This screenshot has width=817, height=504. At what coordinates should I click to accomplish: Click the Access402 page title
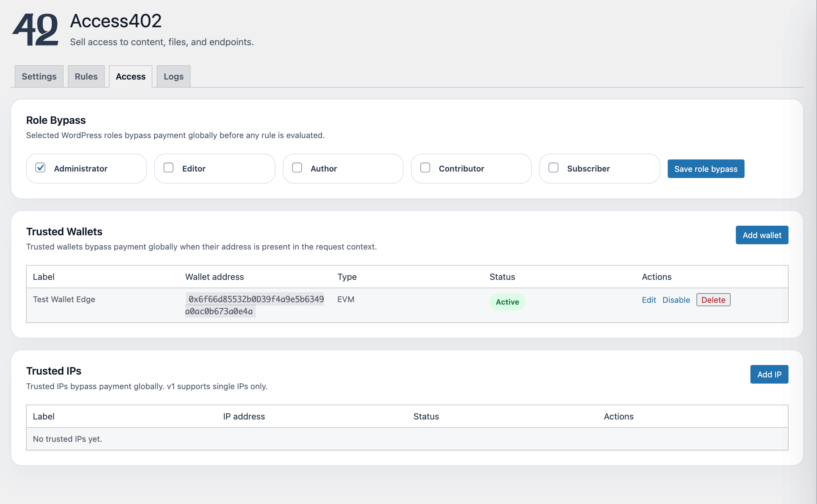[x=116, y=21]
